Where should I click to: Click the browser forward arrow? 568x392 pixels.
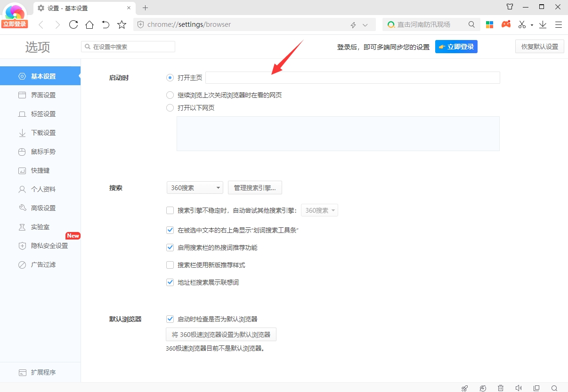[57, 24]
